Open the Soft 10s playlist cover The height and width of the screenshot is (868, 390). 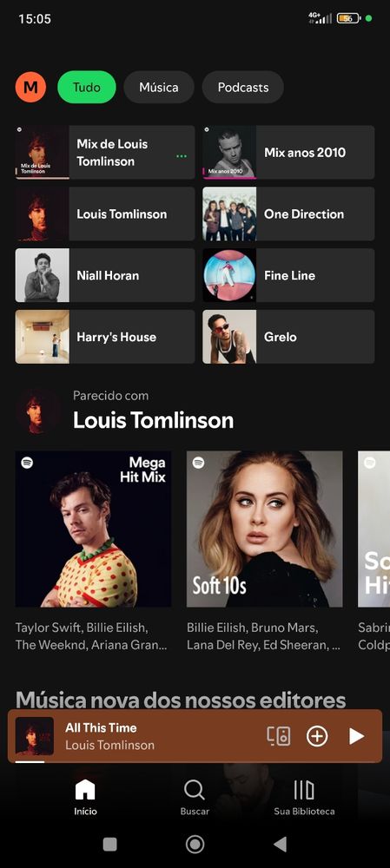[265, 529]
